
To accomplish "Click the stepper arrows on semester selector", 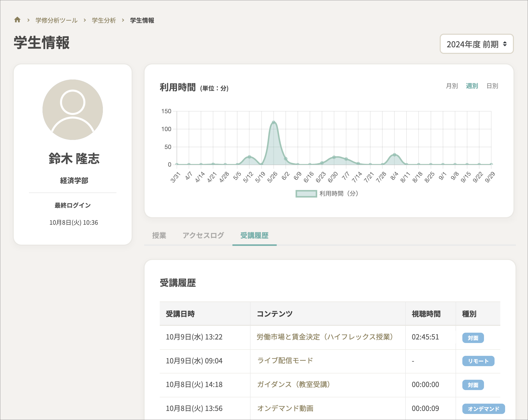I will coord(505,44).
